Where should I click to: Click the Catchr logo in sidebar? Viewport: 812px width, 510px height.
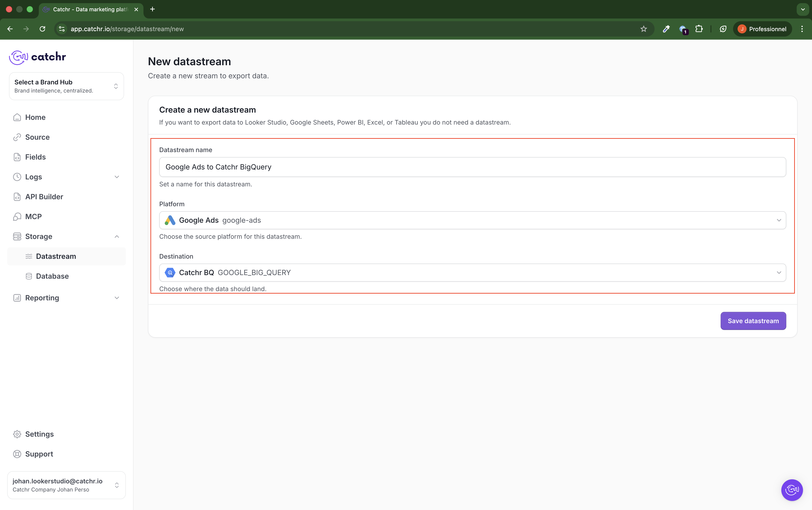pos(37,57)
